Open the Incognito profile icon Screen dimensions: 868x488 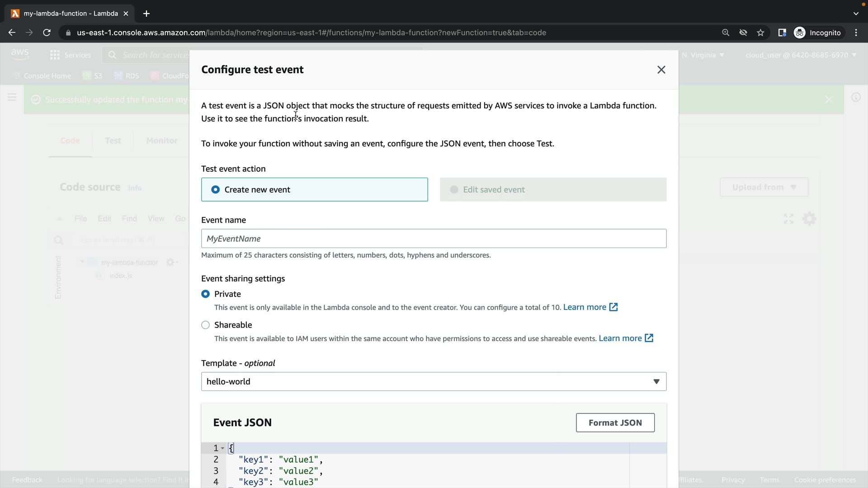[799, 33]
